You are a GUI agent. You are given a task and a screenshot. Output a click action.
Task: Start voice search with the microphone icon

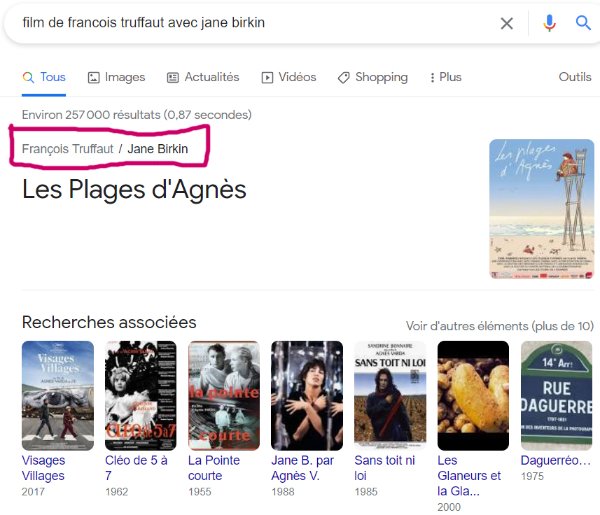click(x=549, y=23)
